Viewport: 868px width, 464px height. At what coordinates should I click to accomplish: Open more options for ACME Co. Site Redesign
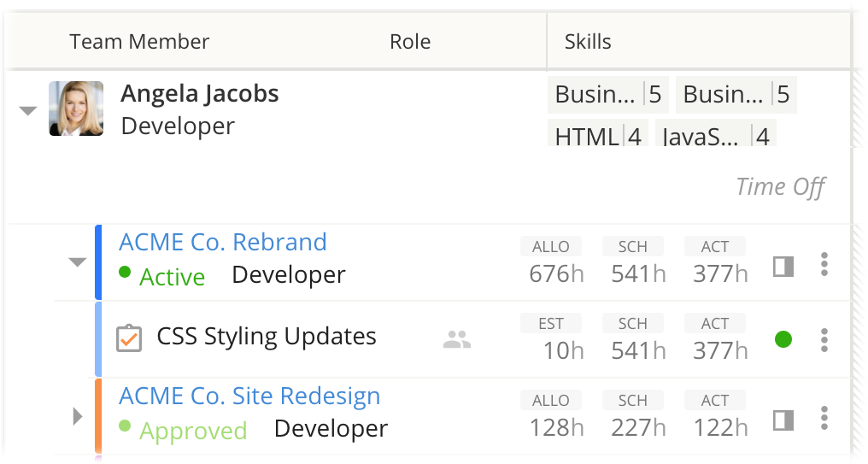(824, 418)
